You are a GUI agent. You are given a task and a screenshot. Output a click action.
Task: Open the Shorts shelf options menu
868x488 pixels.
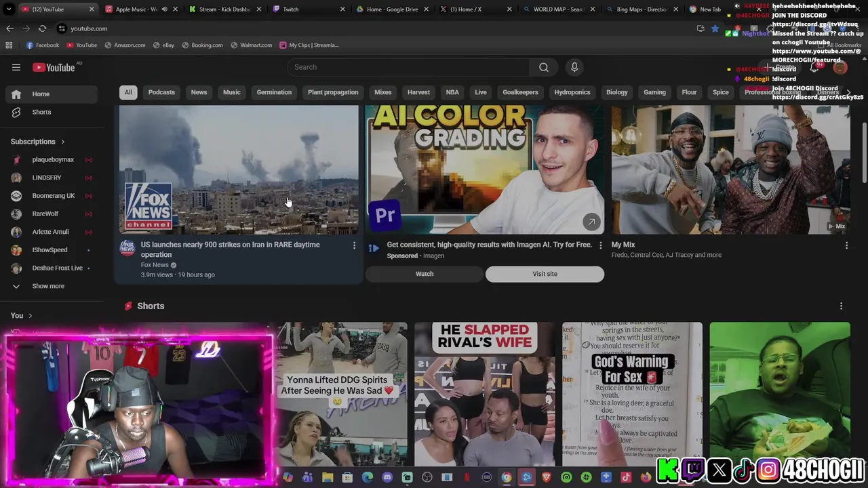click(841, 306)
